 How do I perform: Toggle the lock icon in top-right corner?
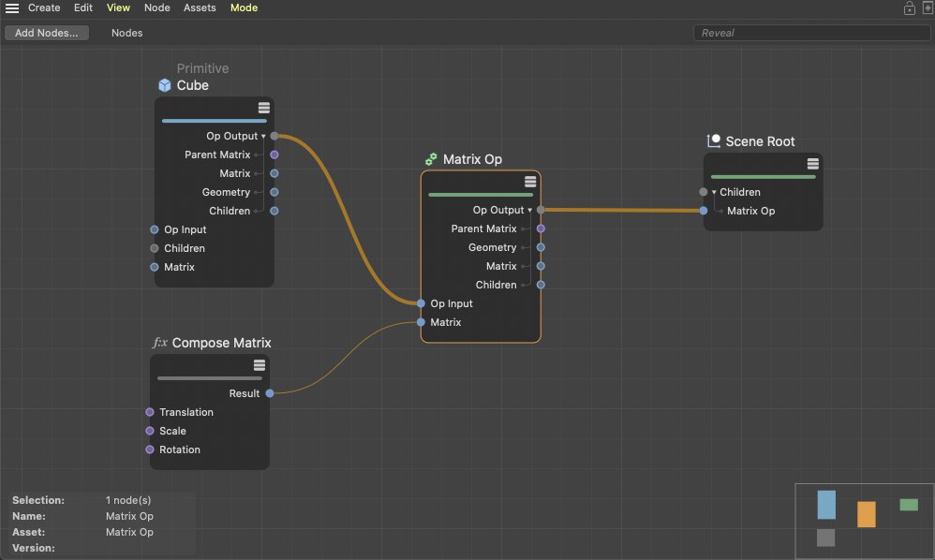pyautogui.click(x=909, y=8)
